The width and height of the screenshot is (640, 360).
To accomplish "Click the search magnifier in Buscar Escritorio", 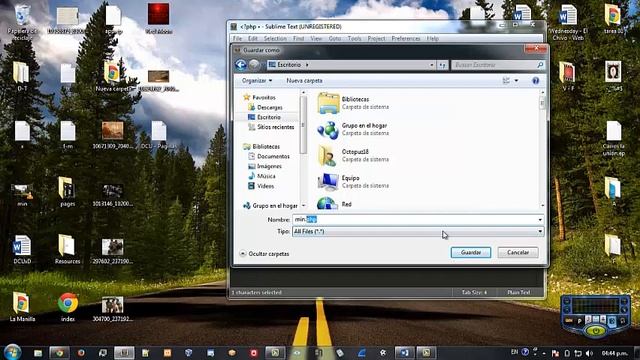I will pos(540,65).
